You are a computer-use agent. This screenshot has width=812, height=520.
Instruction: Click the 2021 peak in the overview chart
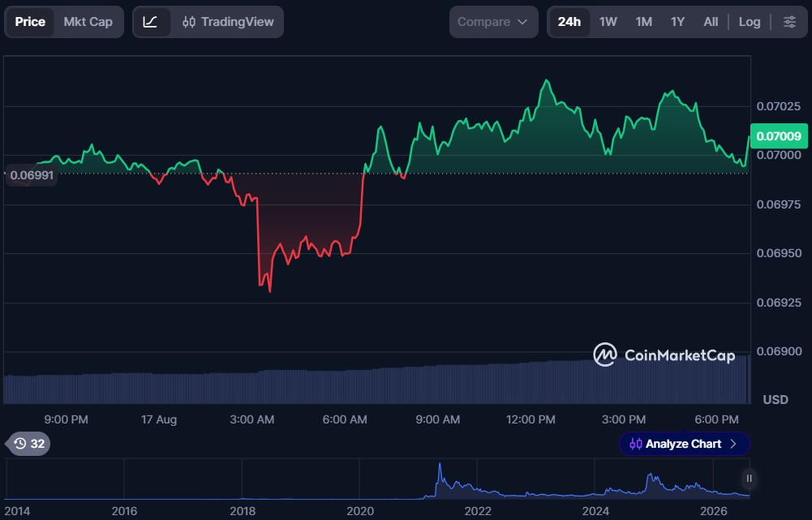click(440, 465)
